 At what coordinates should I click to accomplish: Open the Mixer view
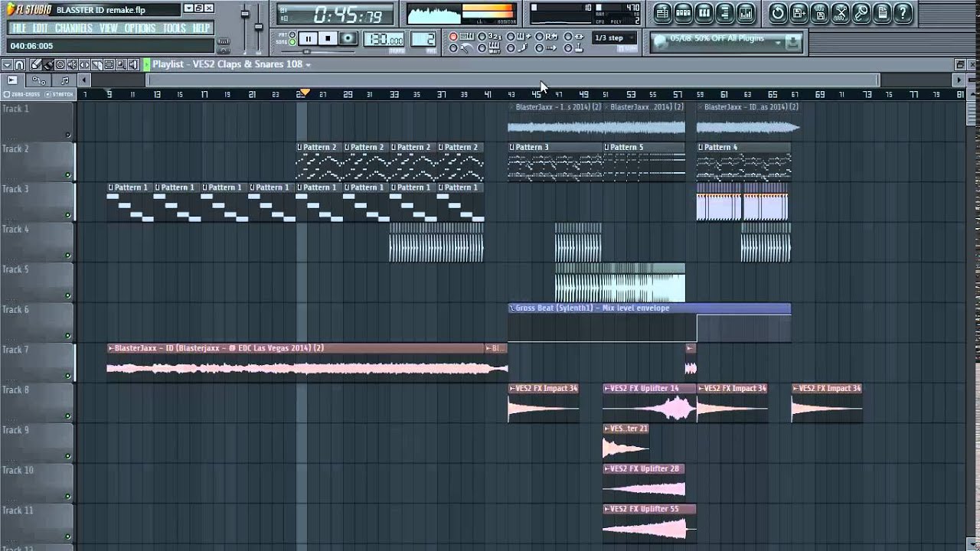pyautogui.click(x=745, y=12)
